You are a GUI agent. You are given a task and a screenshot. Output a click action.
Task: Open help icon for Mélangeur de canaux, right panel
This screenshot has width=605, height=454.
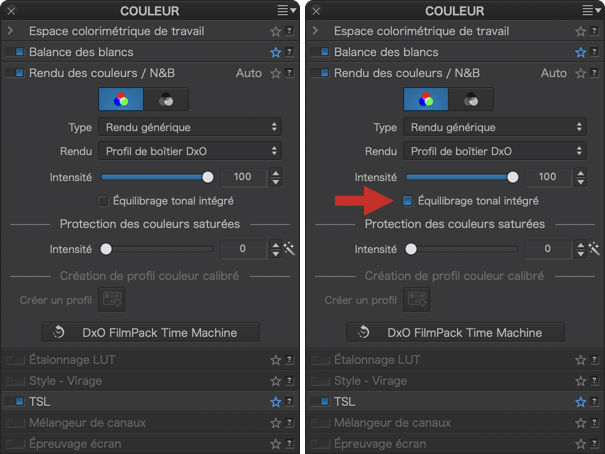pos(594,423)
